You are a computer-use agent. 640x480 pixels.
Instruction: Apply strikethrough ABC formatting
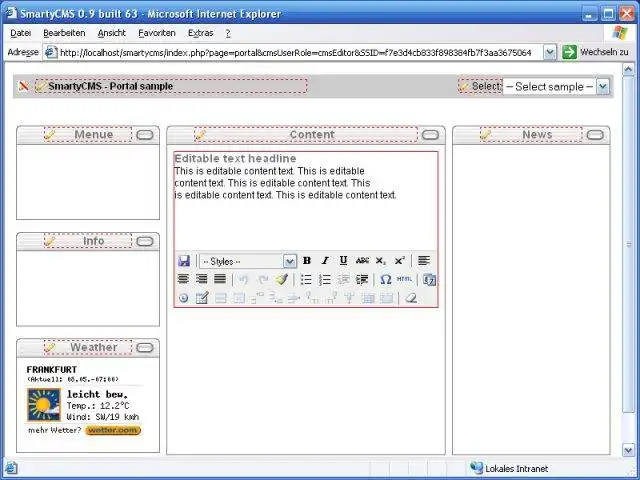pyautogui.click(x=362, y=260)
